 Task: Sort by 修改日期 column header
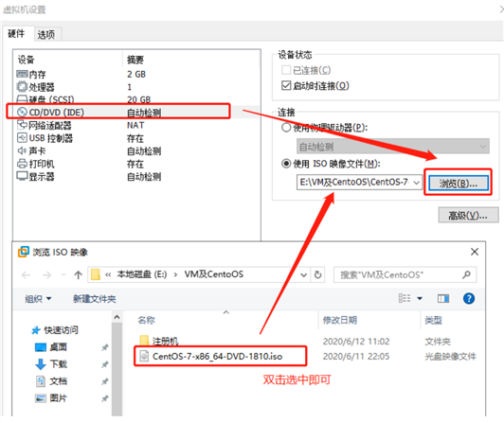click(x=340, y=320)
